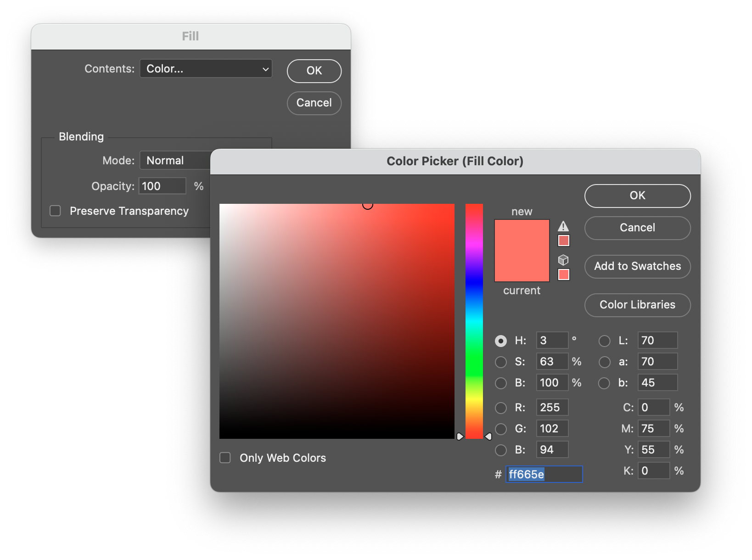Image resolution: width=752 pixels, height=560 pixels.
Task: Select the Lab a radio button
Action: (605, 362)
